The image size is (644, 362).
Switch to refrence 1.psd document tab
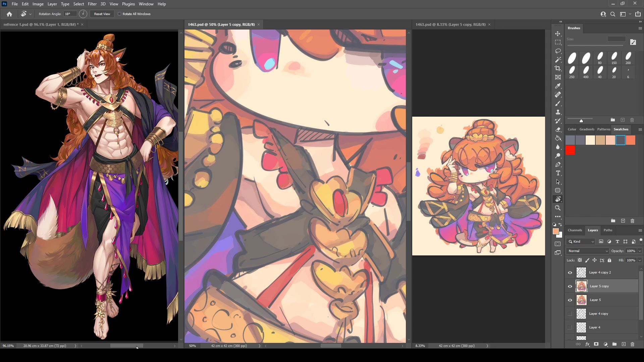[x=41, y=24]
